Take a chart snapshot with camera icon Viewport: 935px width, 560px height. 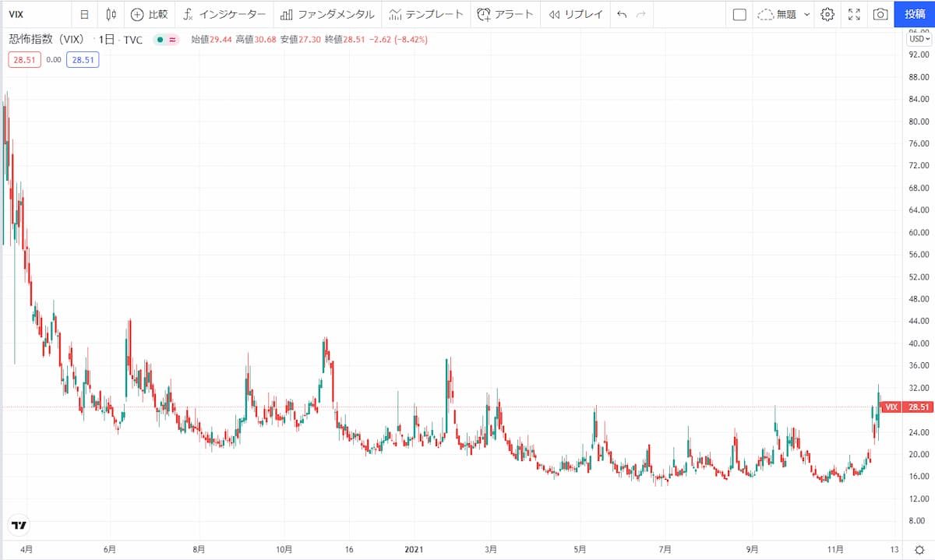[880, 14]
